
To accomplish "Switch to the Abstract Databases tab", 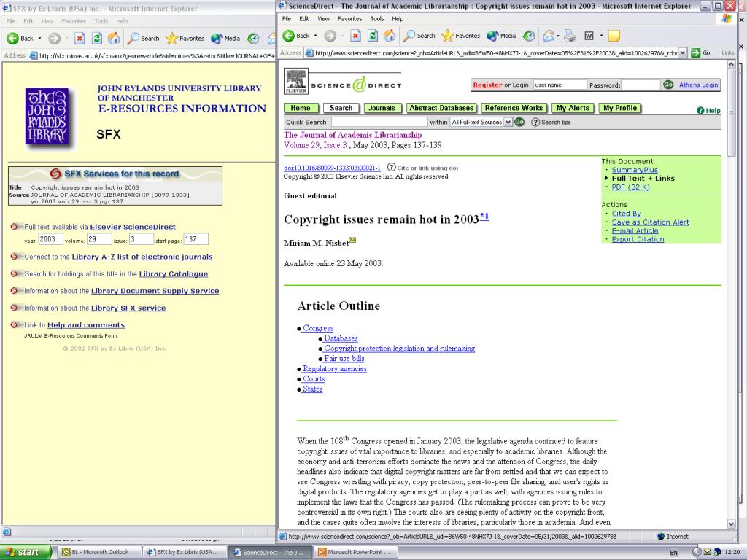I will click(441, 108).
